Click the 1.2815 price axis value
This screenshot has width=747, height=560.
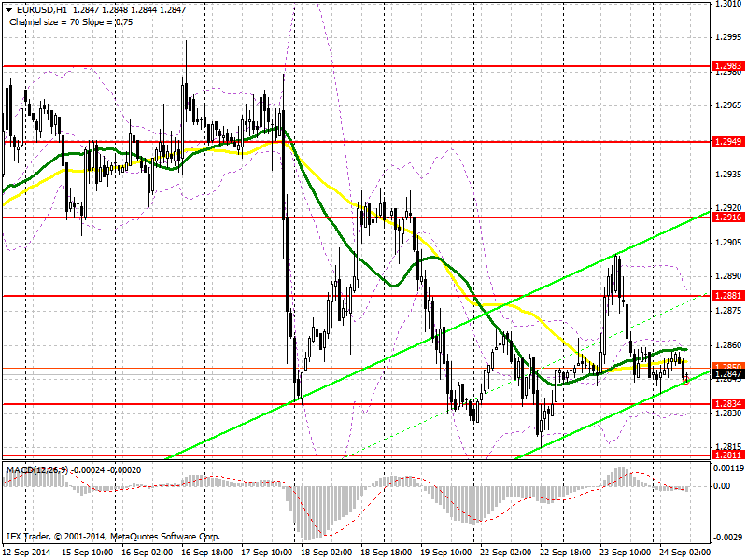pyautogui.click(x=728, y=447)
